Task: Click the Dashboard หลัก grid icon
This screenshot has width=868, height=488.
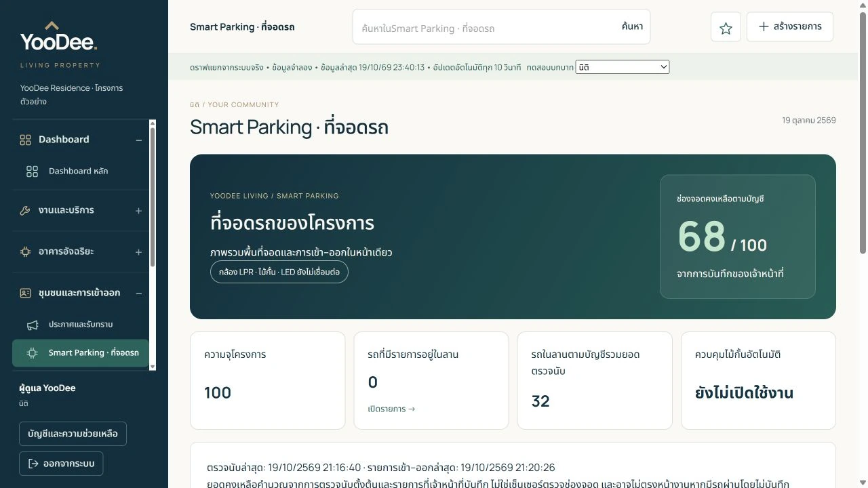Action: 32,171
